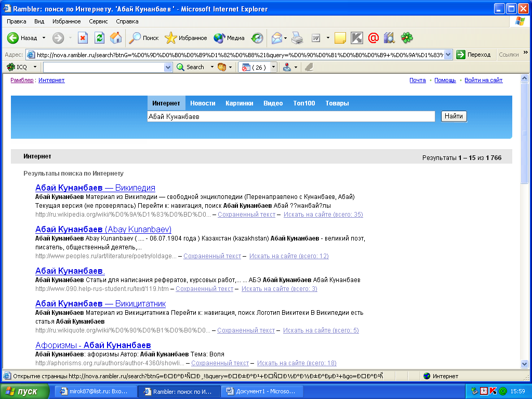Click the Go (Переход) green arrow button
The image size is (532, 399).
coord(474,55)
